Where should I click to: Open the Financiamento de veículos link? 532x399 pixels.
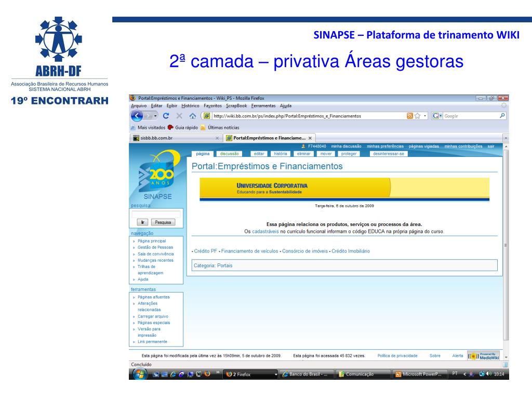click(x=249, y=251)
